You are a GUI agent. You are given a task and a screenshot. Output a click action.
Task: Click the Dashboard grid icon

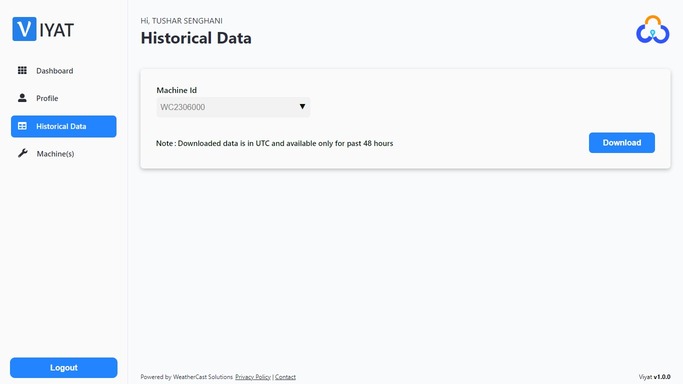22,71
